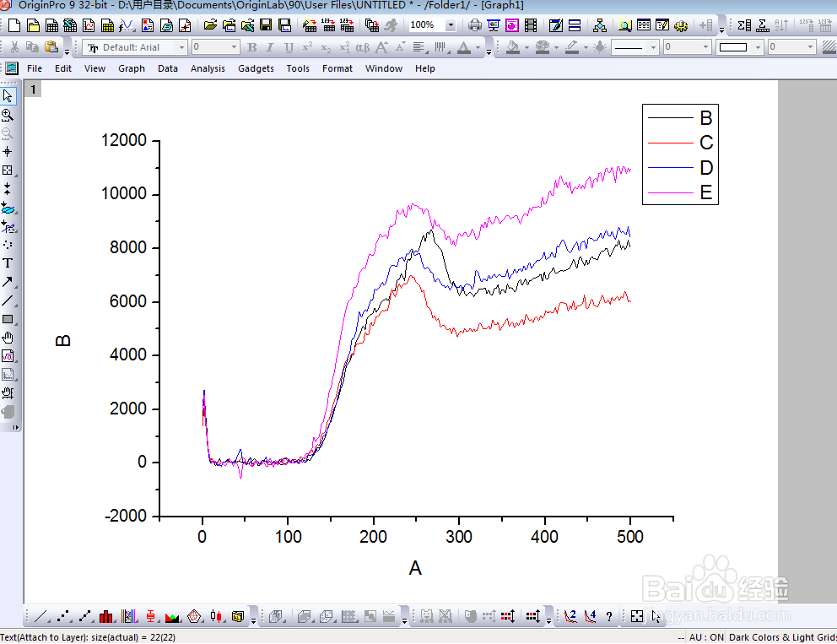This screenshot has width=837, height=644.
Task: Toggle superscript formatting
Action: [307, 47]
